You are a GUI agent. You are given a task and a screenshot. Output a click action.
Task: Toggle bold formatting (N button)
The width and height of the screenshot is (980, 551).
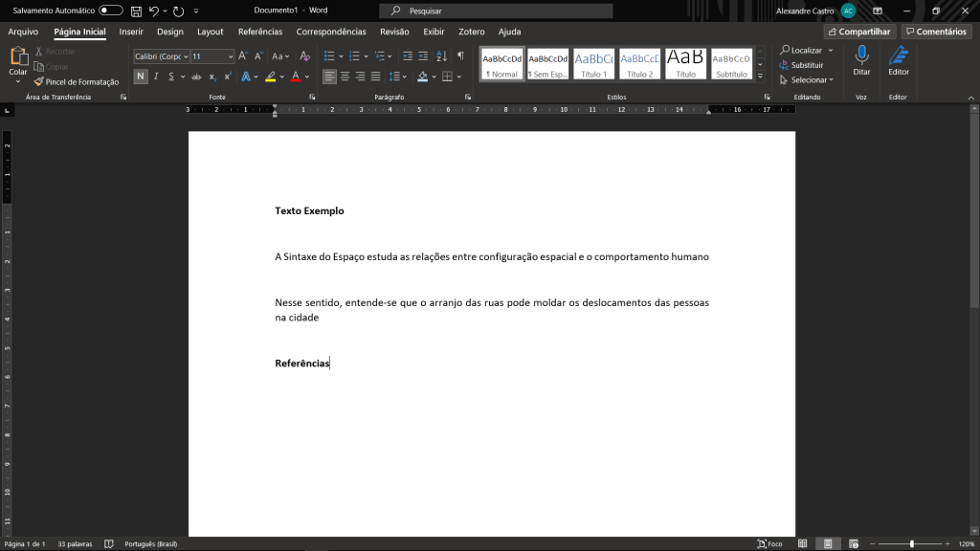tap(141, 77)
